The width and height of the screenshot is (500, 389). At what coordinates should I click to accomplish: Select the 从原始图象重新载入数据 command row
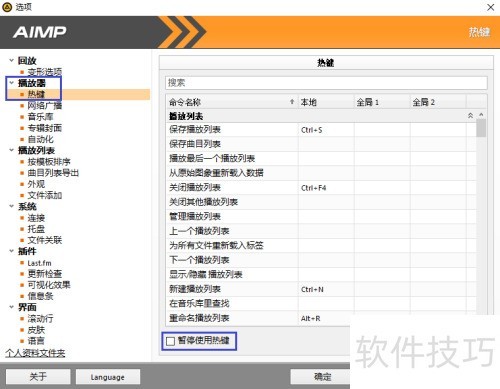(x=321, y=173)
